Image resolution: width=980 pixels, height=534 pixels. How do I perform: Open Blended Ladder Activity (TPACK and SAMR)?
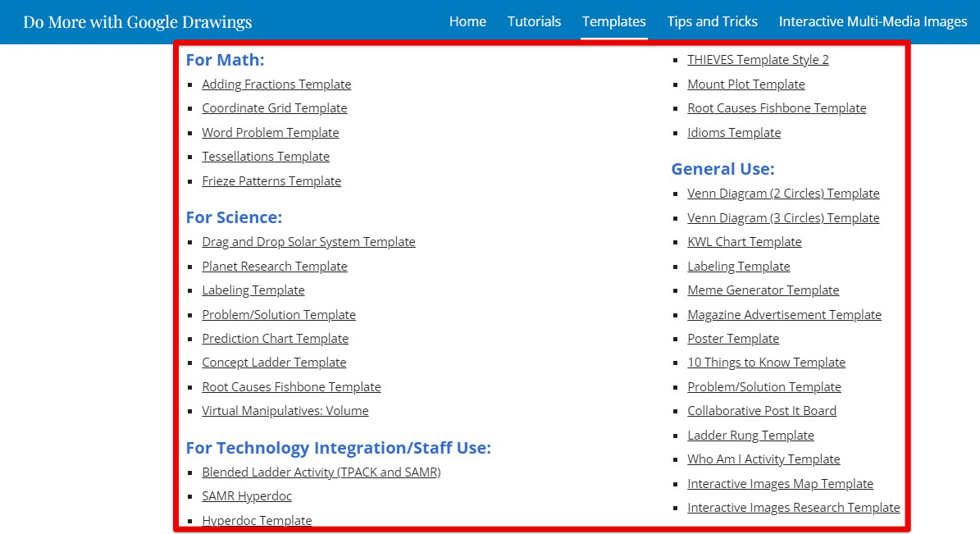click(321, 472)
